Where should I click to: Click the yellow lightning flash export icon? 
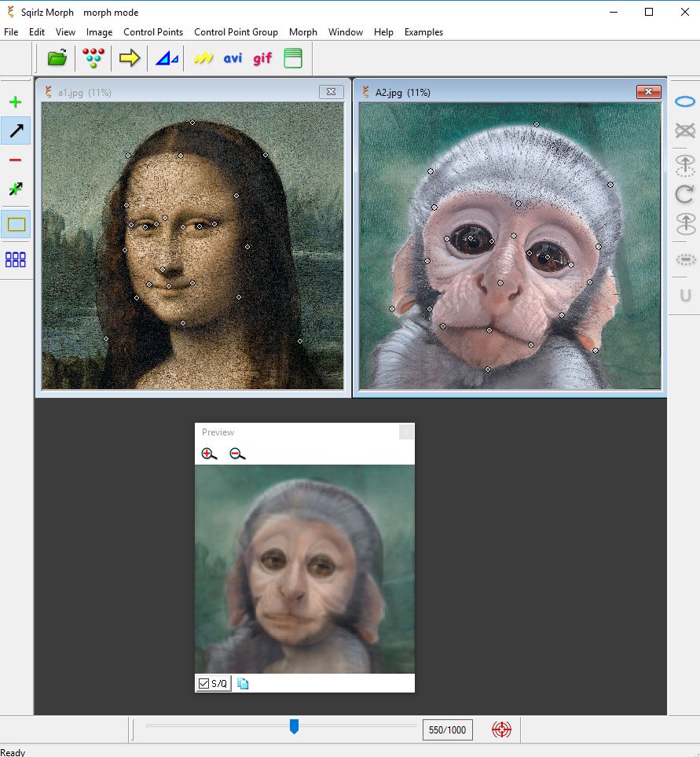(203, 58)
